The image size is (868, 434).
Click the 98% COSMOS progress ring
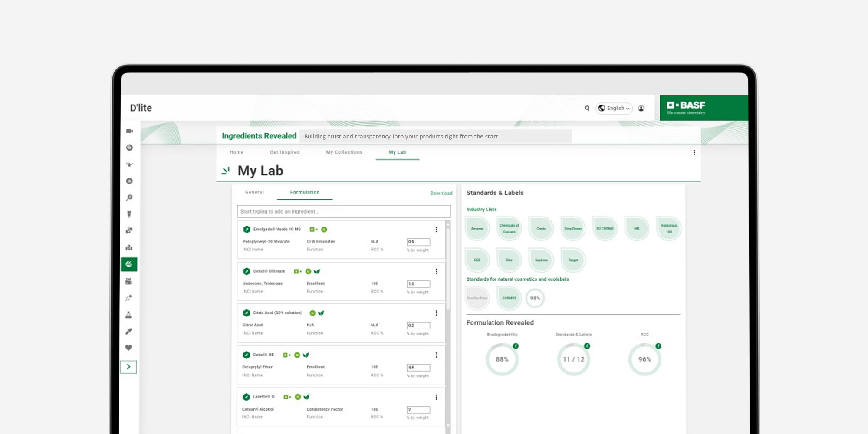pos(535,298)
